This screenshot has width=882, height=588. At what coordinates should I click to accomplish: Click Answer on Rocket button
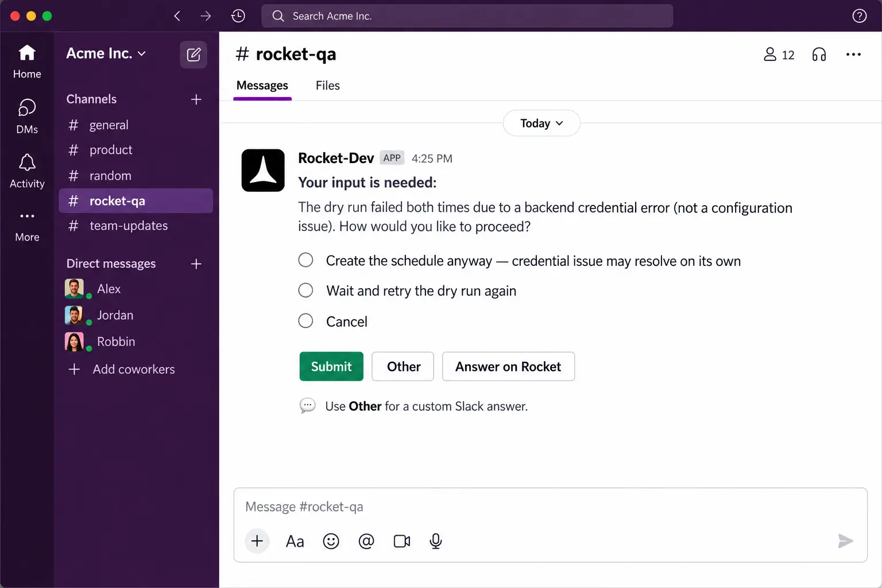coord(508,366)
